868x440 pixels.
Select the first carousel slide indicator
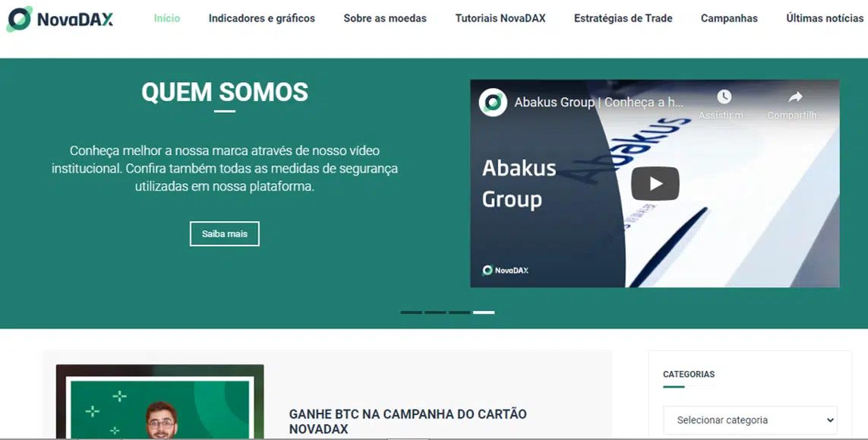[x=412, y=312]
